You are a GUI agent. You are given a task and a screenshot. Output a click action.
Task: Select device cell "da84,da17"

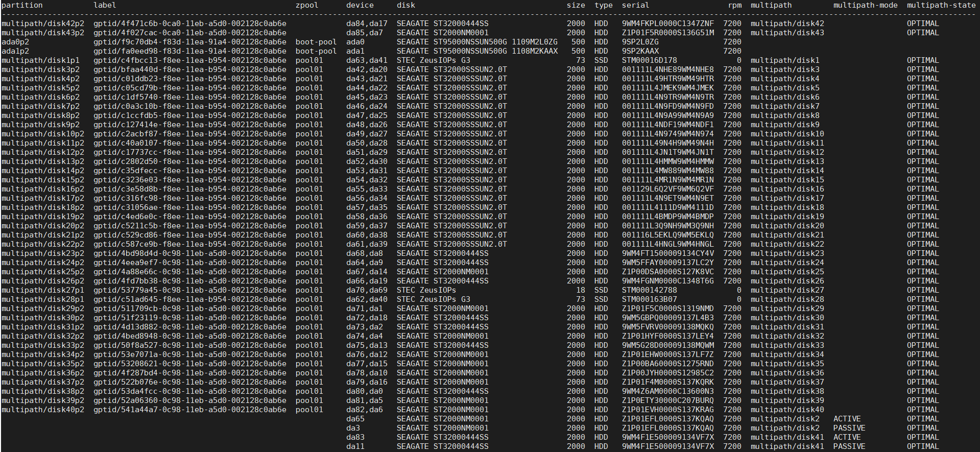pyautogui.click(x=367, y=23)
